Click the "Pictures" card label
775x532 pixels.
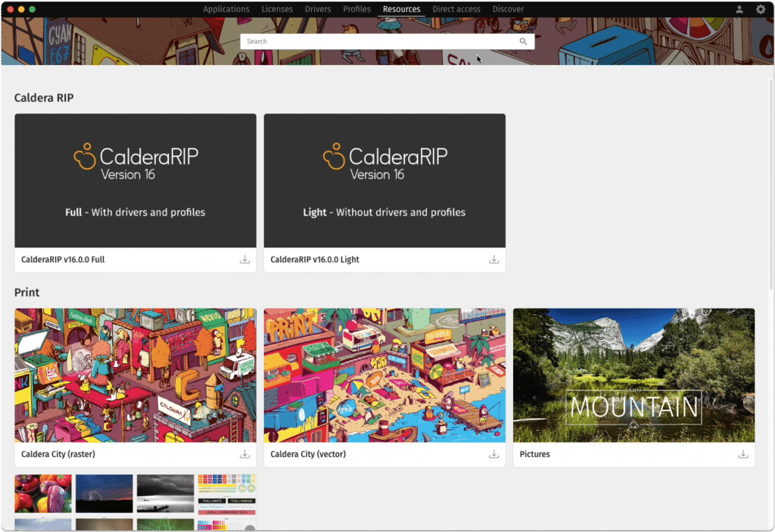(535, 454)
